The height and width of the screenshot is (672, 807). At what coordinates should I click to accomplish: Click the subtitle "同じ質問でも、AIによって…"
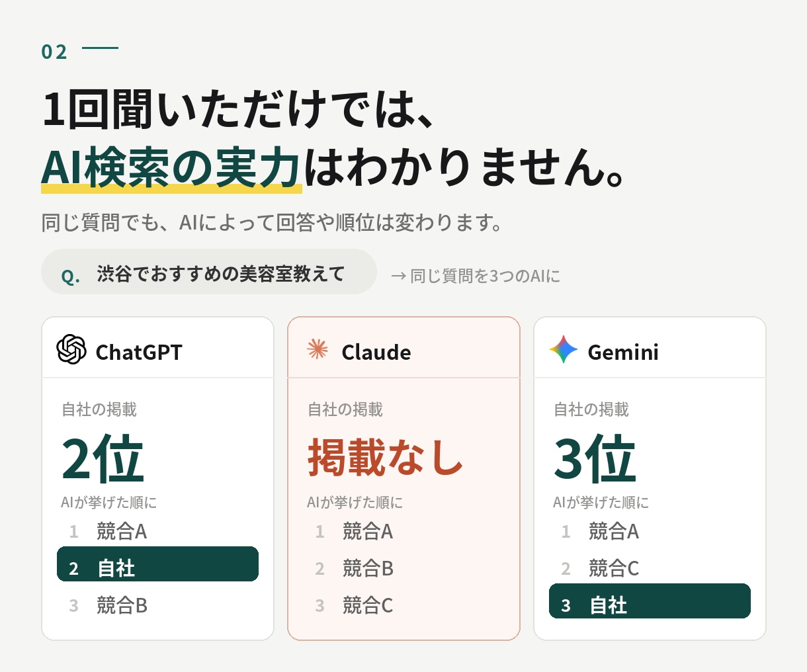272,223
